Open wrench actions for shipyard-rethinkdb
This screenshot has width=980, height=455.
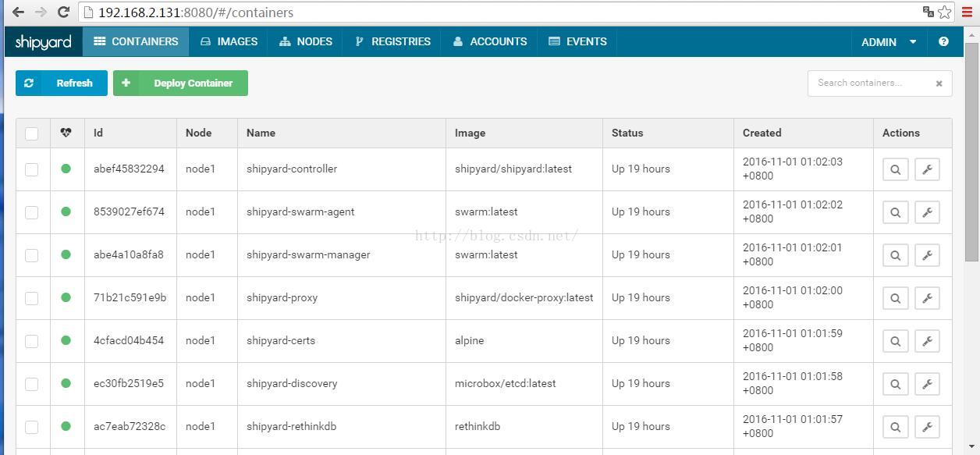click(927, 427)
